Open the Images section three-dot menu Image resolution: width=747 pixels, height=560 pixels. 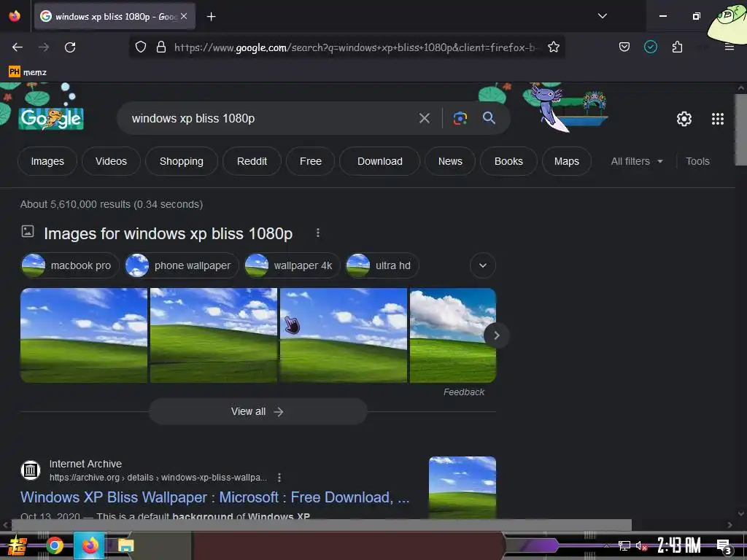pos(318,233)
